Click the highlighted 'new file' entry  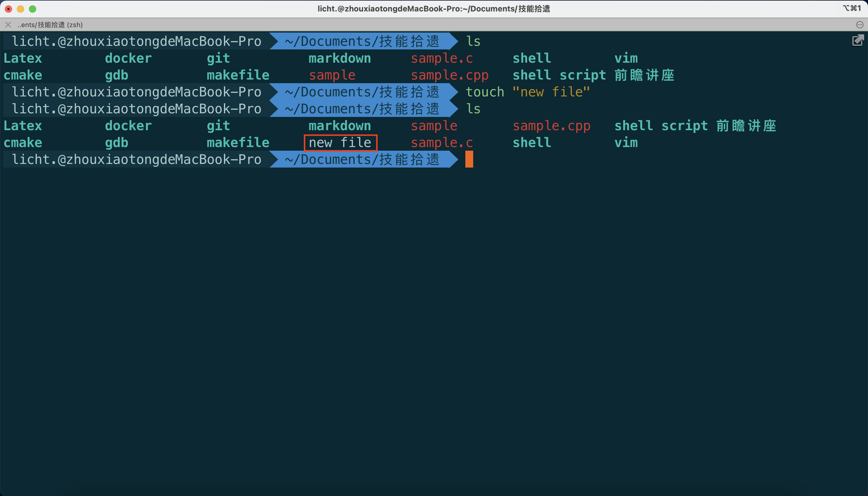[x=340, y=143]
